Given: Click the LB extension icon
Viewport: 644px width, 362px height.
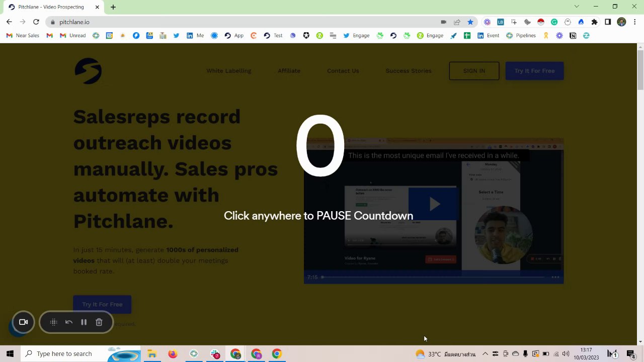Looking at the screenshot, I should click(x=501, y=22).
